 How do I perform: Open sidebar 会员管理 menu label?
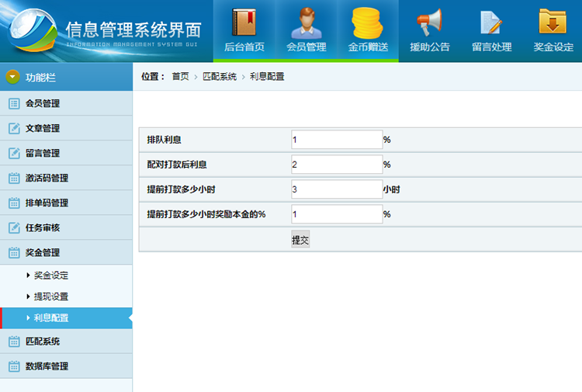click(x=43, y=103)
